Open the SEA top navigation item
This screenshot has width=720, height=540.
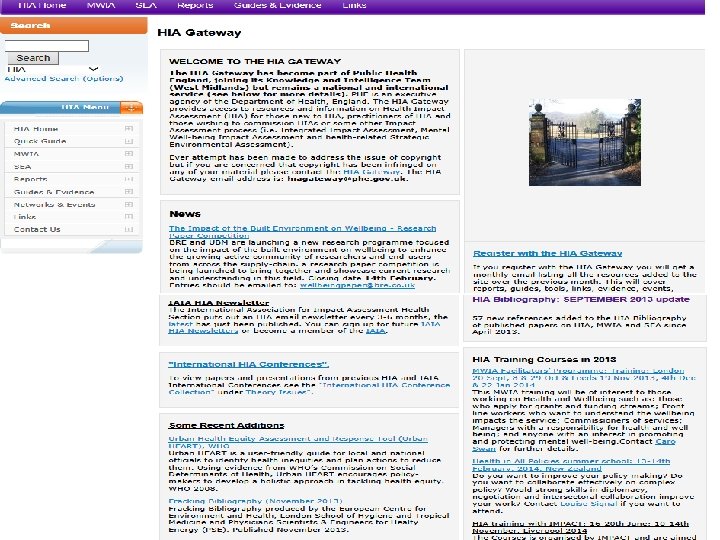pos(146,5)
